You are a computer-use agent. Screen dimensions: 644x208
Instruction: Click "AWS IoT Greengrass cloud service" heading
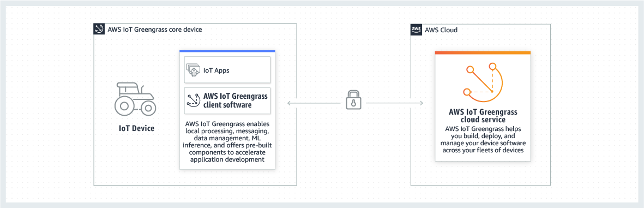pos(483,116)
